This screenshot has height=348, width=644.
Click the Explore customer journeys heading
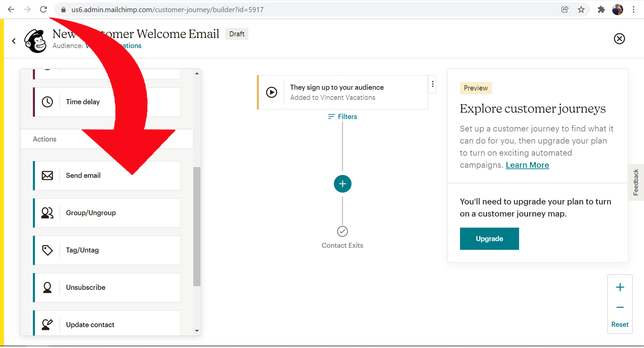coord(533,109)
